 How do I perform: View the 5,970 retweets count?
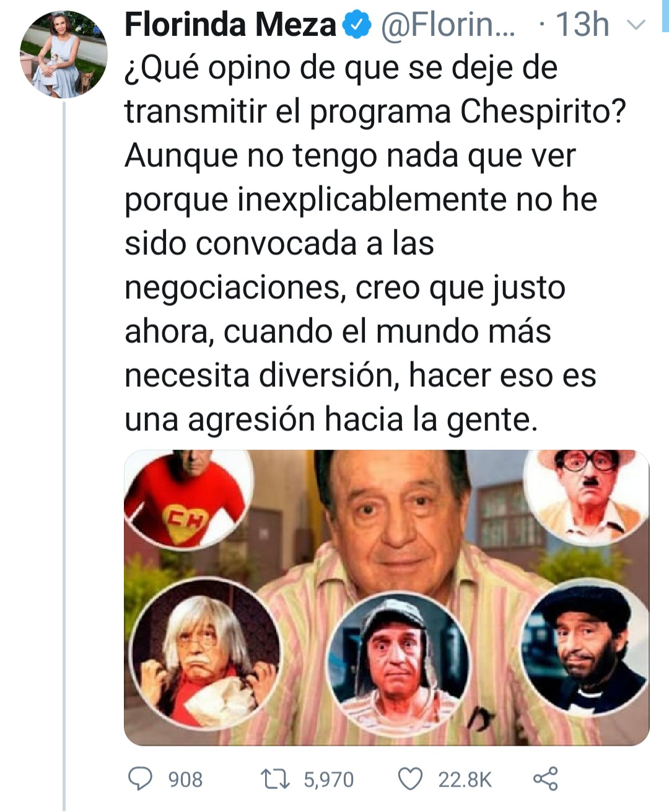(x=328, y=779)
